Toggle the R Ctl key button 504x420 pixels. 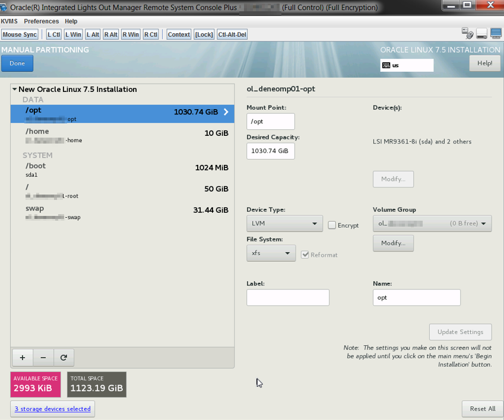[151, 34]
